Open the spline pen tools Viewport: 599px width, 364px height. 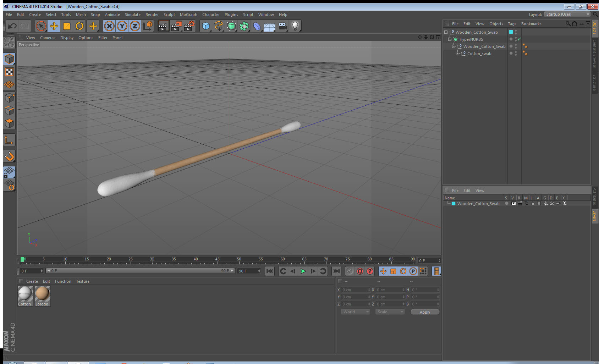click(219, 26)
